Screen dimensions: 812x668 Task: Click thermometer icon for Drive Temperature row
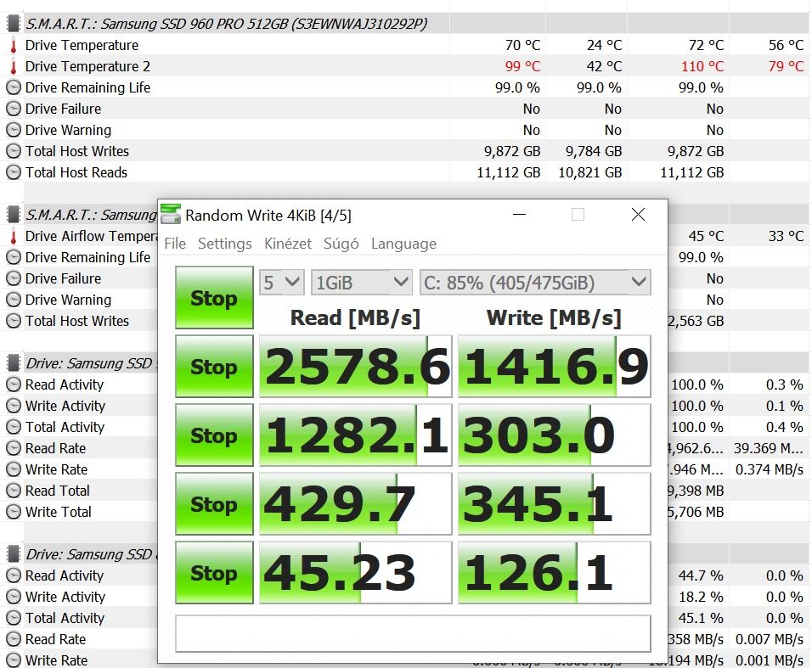(14, 46)
